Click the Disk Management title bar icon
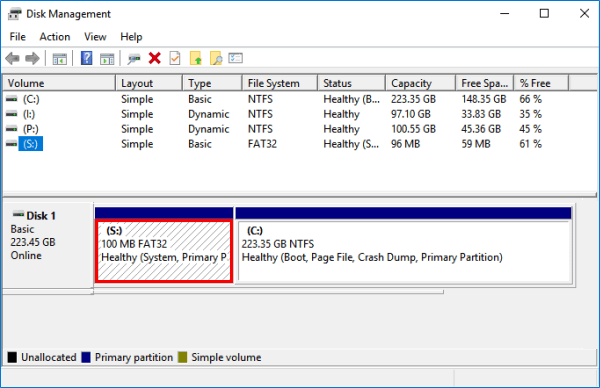 15,14
